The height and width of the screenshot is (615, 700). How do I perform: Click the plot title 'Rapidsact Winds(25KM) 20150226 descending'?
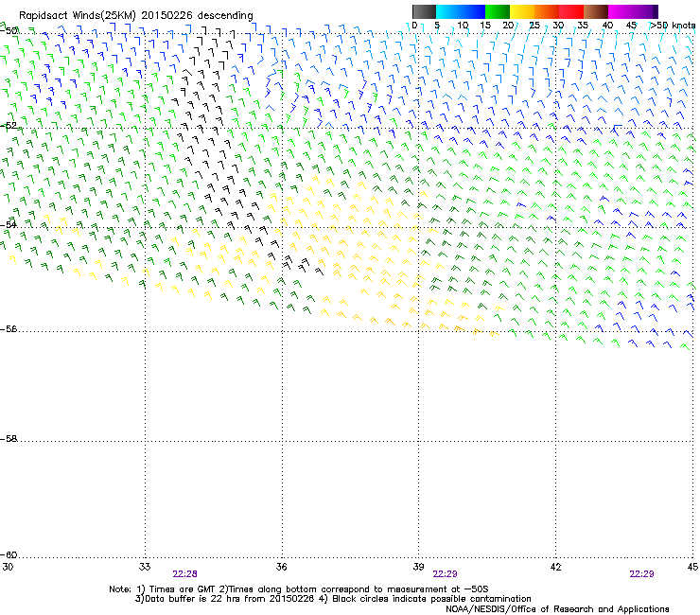point(135,16)
